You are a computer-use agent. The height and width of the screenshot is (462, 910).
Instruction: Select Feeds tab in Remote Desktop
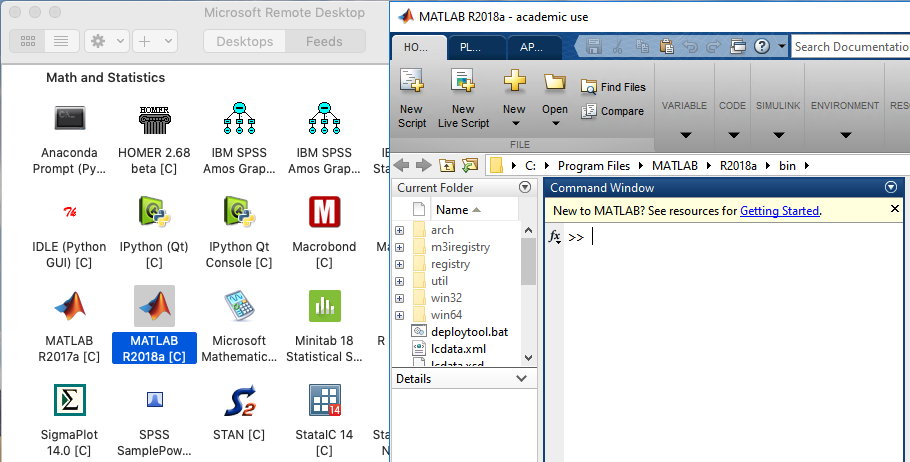(324, 42)
